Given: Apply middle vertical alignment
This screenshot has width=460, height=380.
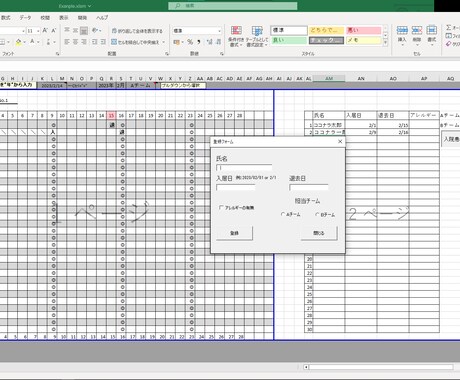Looking at the screenshot, I should point(75,30).
